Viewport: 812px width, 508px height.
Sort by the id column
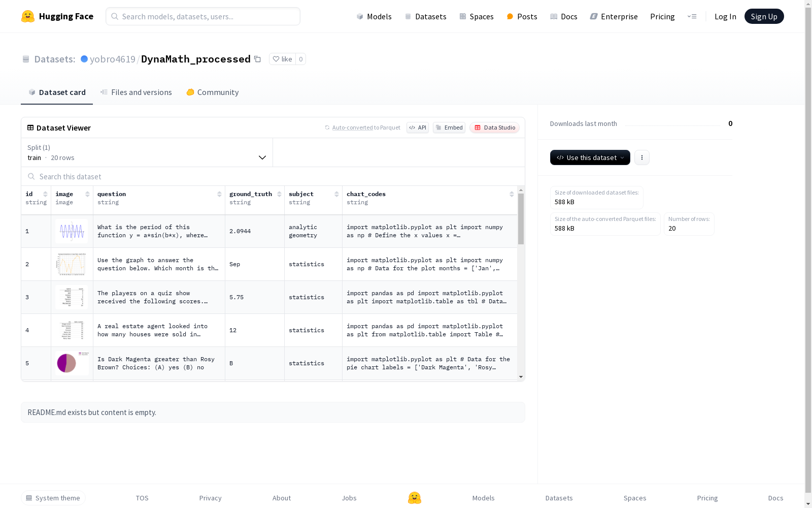[45, 194]
